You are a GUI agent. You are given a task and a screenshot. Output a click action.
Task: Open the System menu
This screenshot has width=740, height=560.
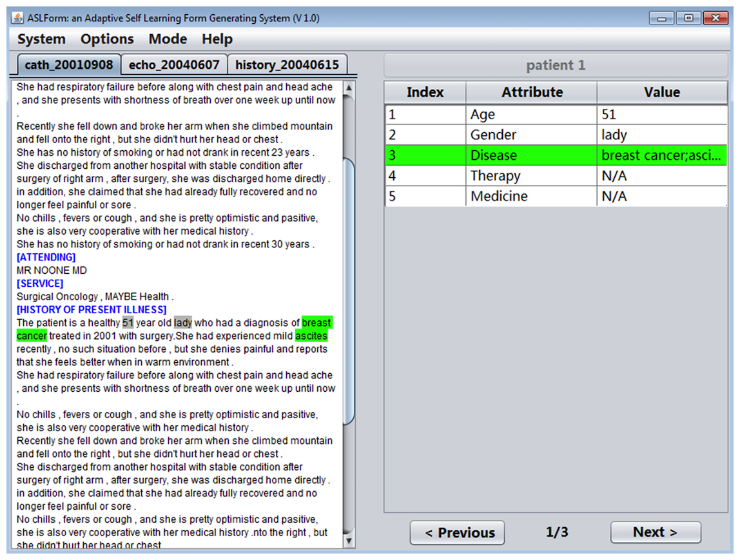coord(41,39)
